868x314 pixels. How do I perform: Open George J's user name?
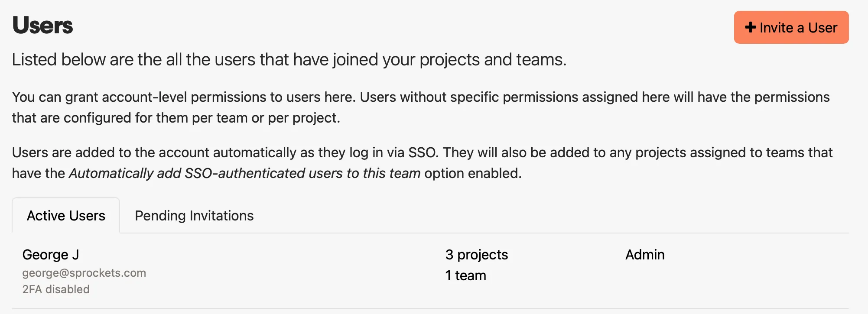(x=51, y=255)
